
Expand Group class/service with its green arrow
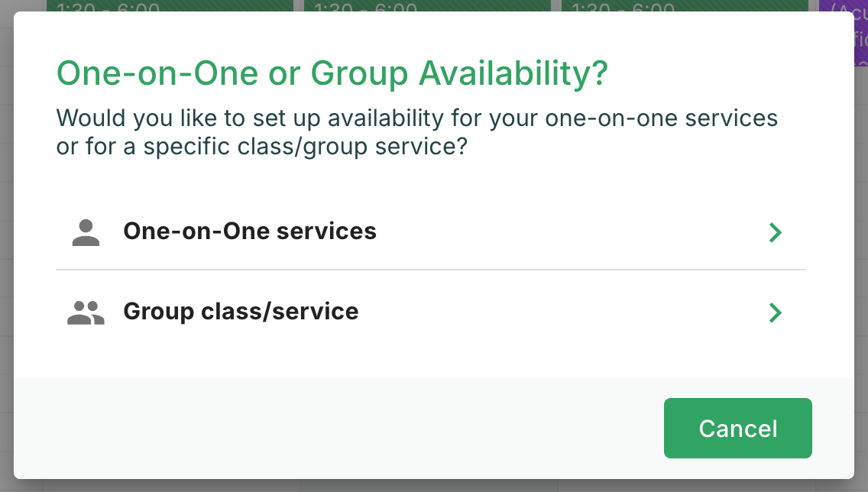pos(776,312)
